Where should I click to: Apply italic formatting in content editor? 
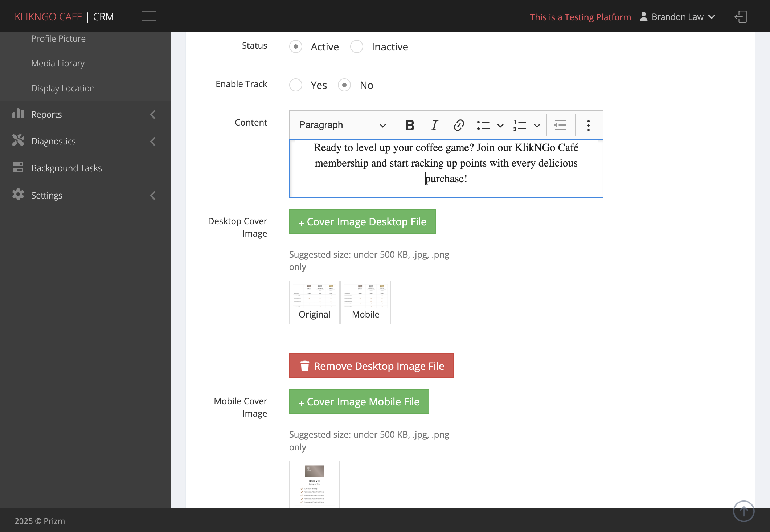[434, 125]
